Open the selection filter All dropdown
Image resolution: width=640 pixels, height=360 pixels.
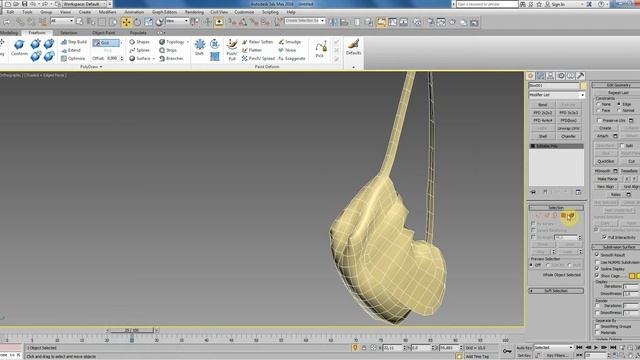pos(62,21)
